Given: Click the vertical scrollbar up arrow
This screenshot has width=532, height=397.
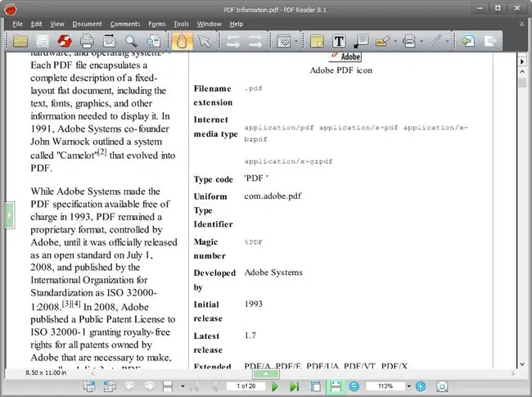Looking at the screenshot, I should pyautogui.click(x=522, y=72).
